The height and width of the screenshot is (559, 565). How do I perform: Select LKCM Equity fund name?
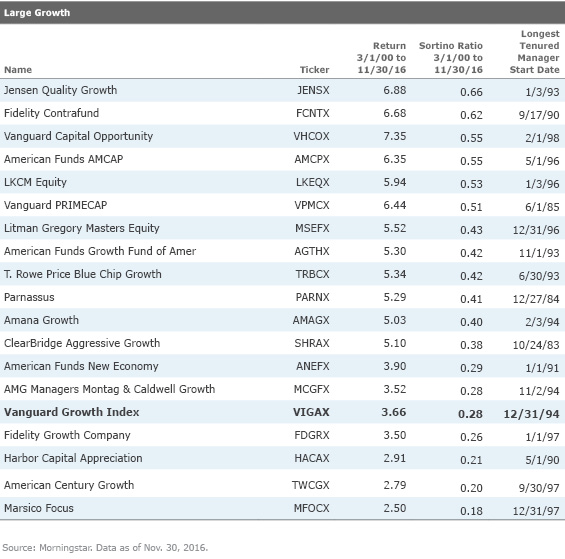[35, 182]
